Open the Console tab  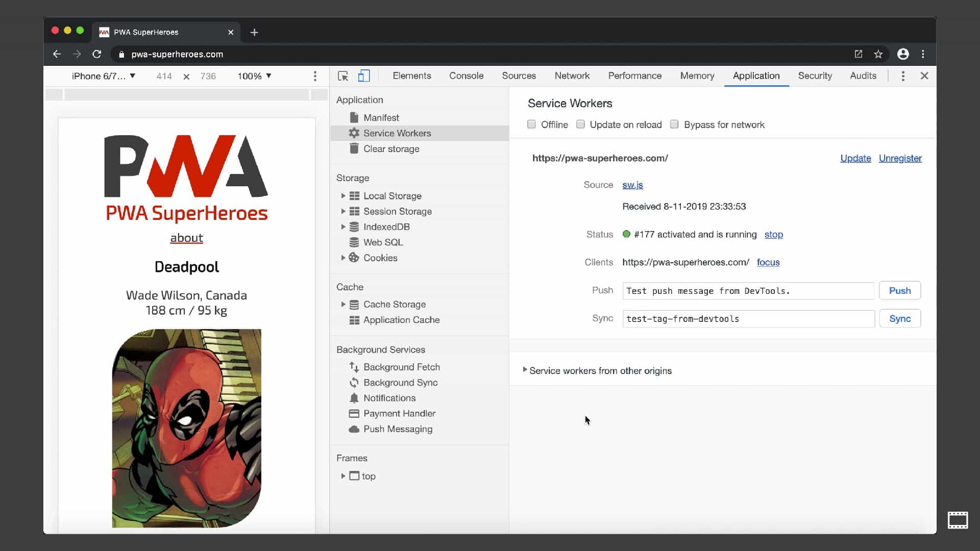tap(466, 76)
